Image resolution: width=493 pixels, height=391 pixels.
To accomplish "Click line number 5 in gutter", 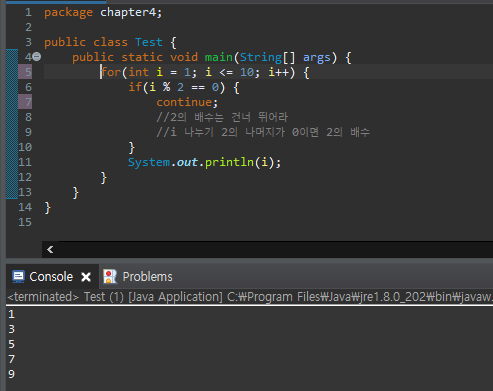I will pyautogui.click(x=28, y=72).
